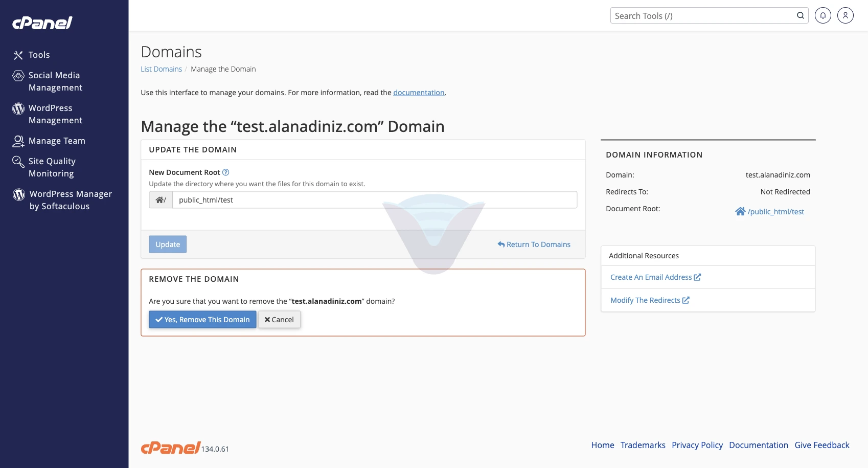Click the Additional Resources heading
Viewport: 868px width, 468px height.
[x=644, y=256]
